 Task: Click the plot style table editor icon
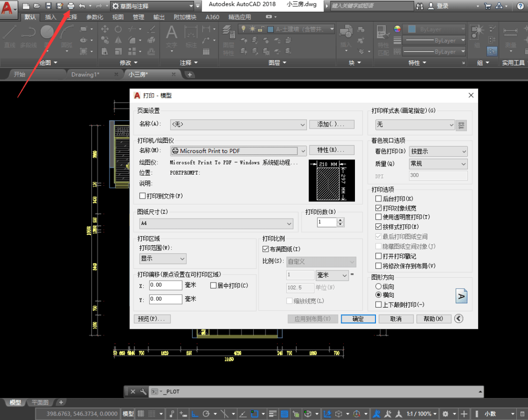coord(462,125)
